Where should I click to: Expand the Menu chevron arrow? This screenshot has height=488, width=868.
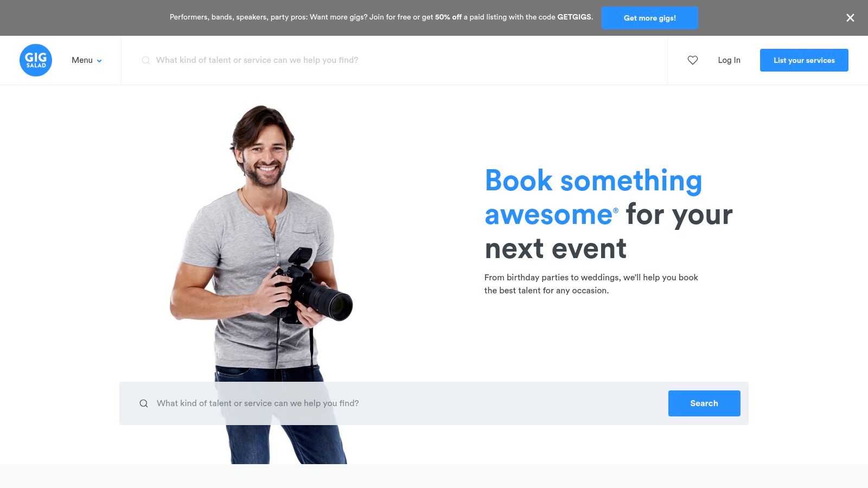pyautogui.click(x=99, y=61)
